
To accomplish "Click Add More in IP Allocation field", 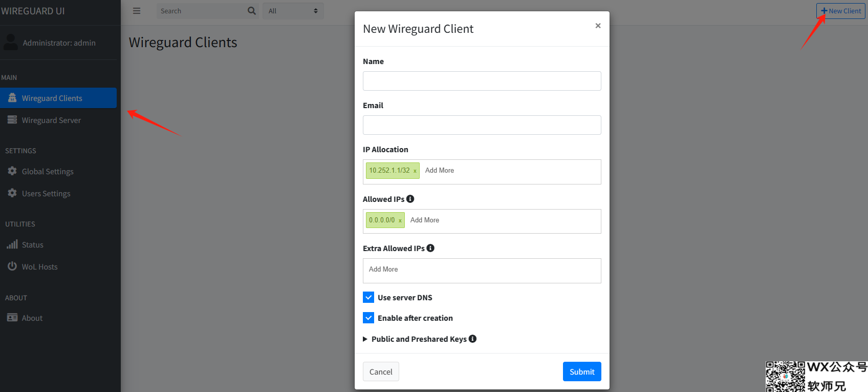I will tap(440, 170).
